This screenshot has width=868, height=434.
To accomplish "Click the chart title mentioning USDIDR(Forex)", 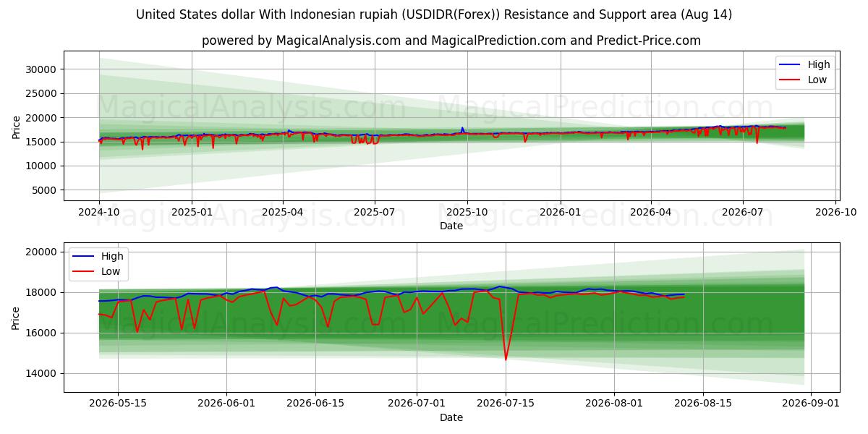I will [434, 14].
